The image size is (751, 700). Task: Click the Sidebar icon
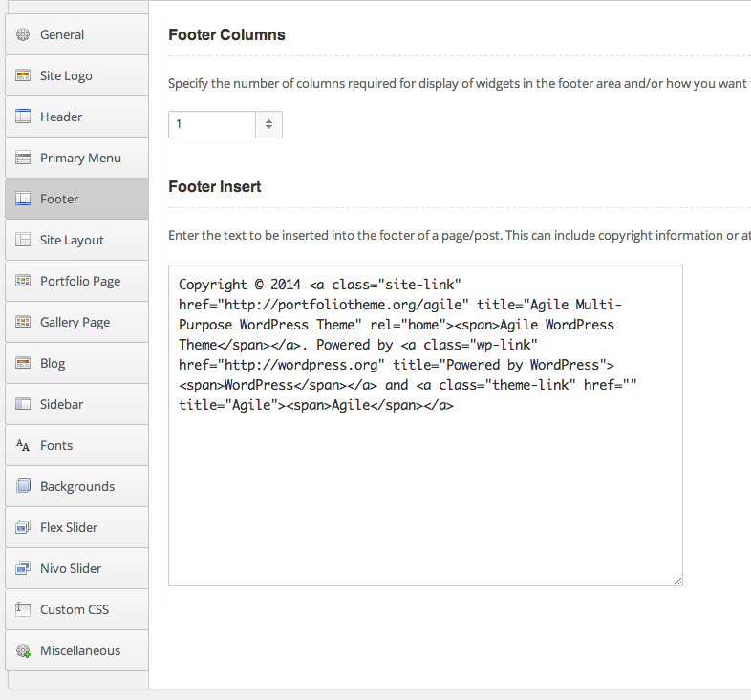point(23,404)
